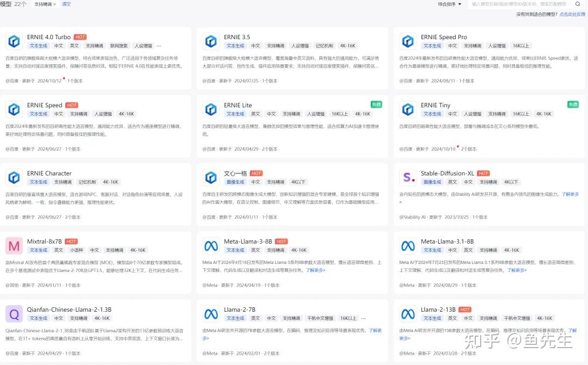Click the 免费 badge on ERNIE Lite

point(376,104)
